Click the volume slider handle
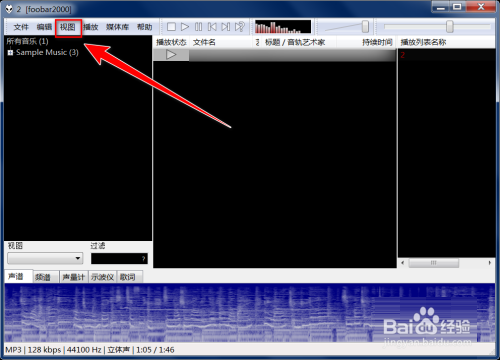500x360 pixels. coord(365,27)
